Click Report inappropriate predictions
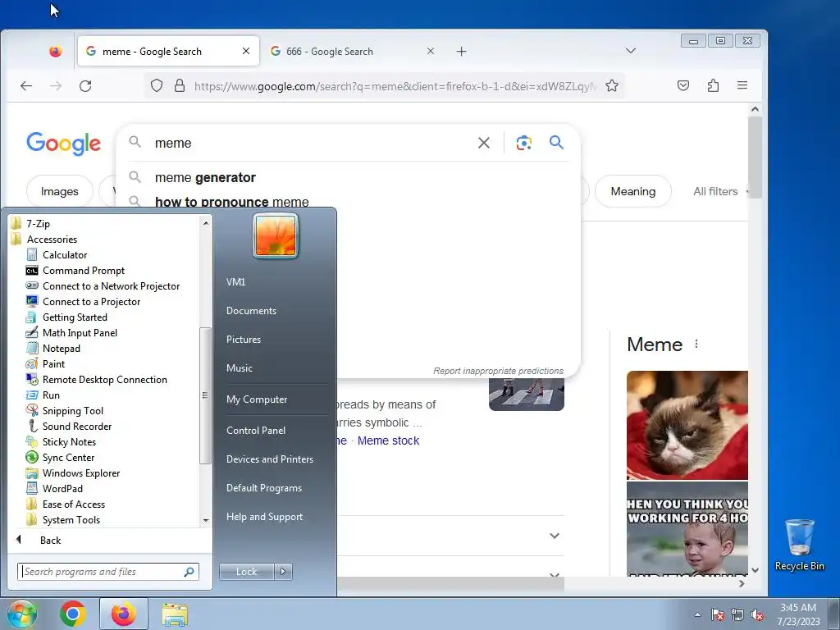 click(x=498, y=371)
